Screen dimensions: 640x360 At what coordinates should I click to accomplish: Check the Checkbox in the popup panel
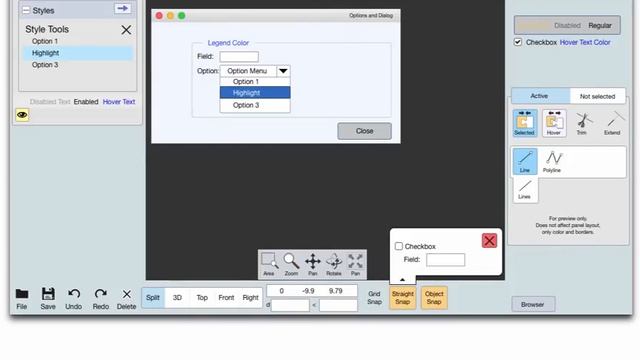399,246
